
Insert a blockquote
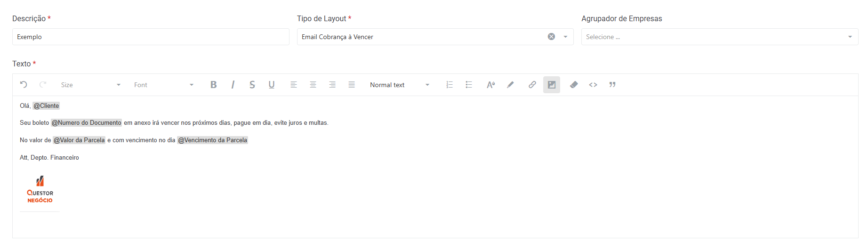(x=612, y=85)
